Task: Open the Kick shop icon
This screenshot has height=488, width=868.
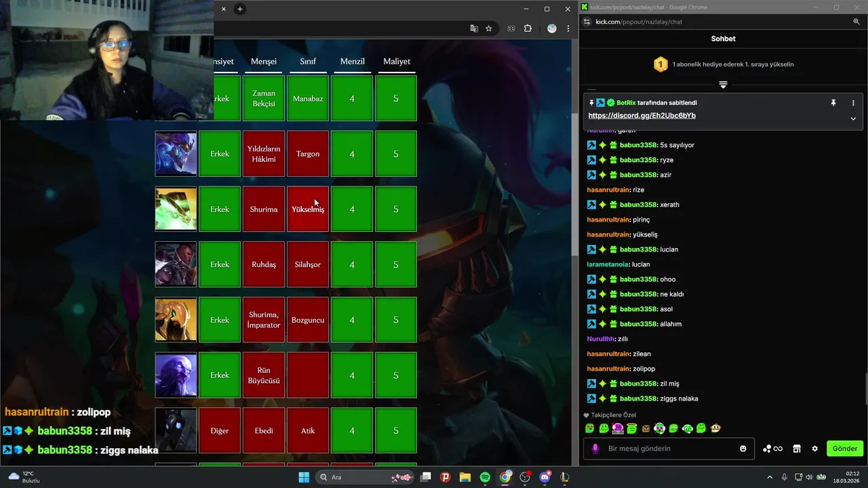Action: (x=797, y=449)
